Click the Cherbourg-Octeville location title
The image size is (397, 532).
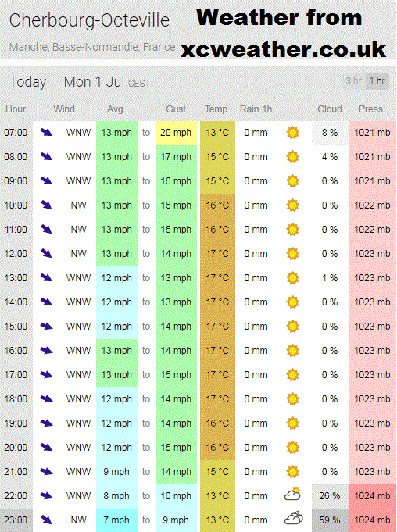89,20
